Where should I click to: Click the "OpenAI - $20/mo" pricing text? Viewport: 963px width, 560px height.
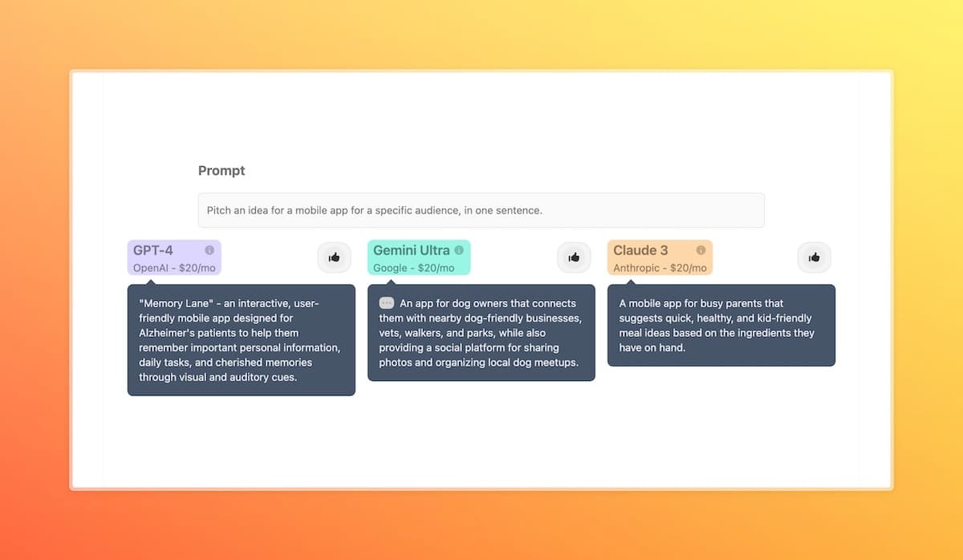(174, 268)
